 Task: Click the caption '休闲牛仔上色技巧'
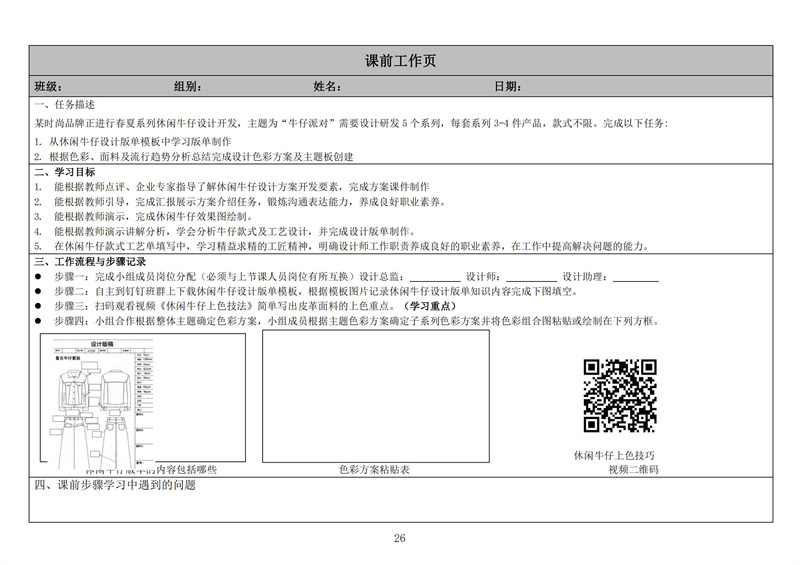pyautogui.click(x=614, y=455)
